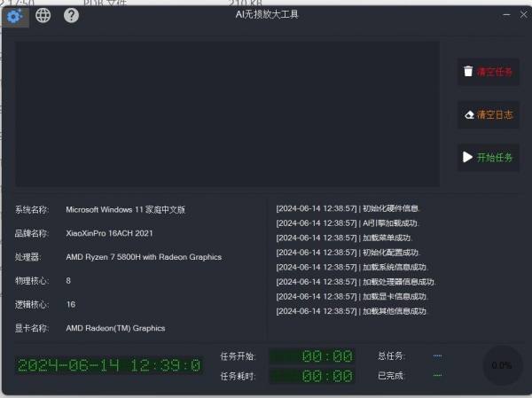The image size is (532, 398).
Task: Click the 已完成 completed tasks value
Action: coord(437,375)
